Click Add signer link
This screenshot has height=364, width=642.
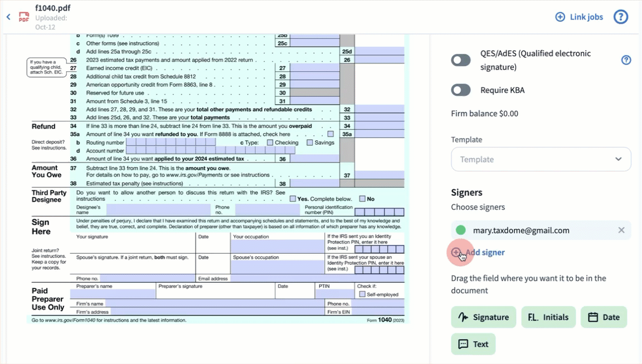[x=484, y=253]
